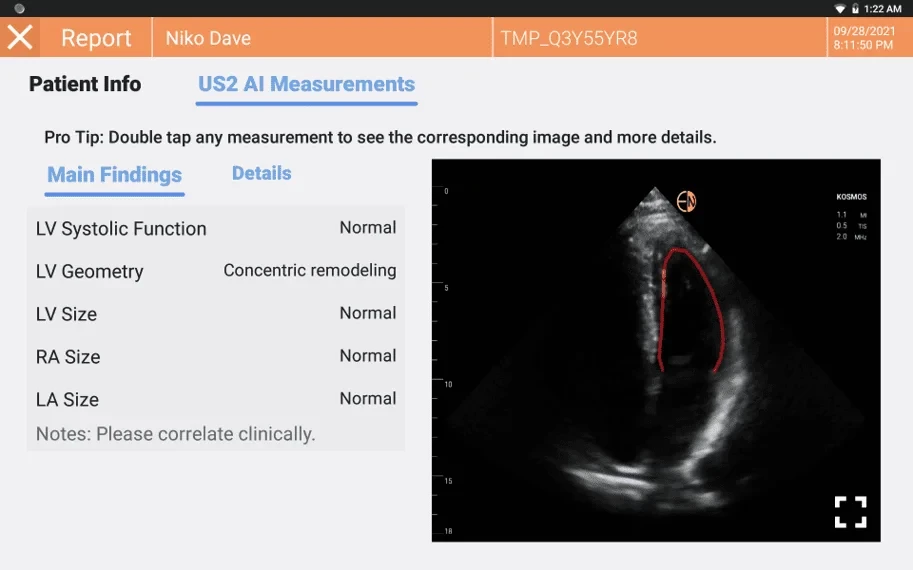Close the report with the X icon
913x570 pixels.
tap(20, 37)
